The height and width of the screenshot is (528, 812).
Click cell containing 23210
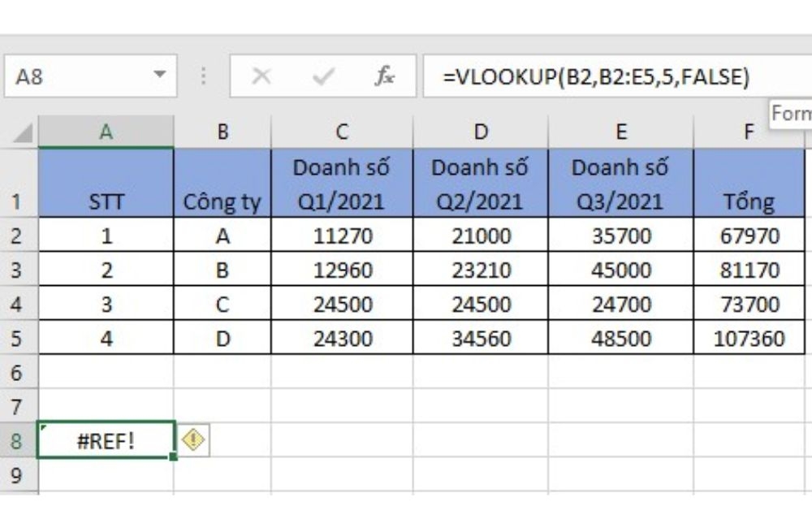pyautogui.click(x=481, y=270)
